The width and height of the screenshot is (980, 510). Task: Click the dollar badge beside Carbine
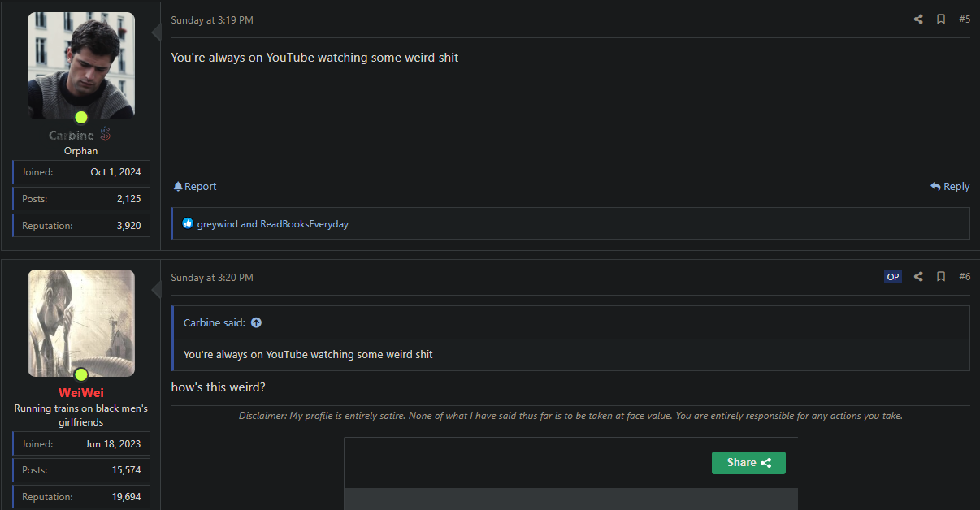pos(106,135)
